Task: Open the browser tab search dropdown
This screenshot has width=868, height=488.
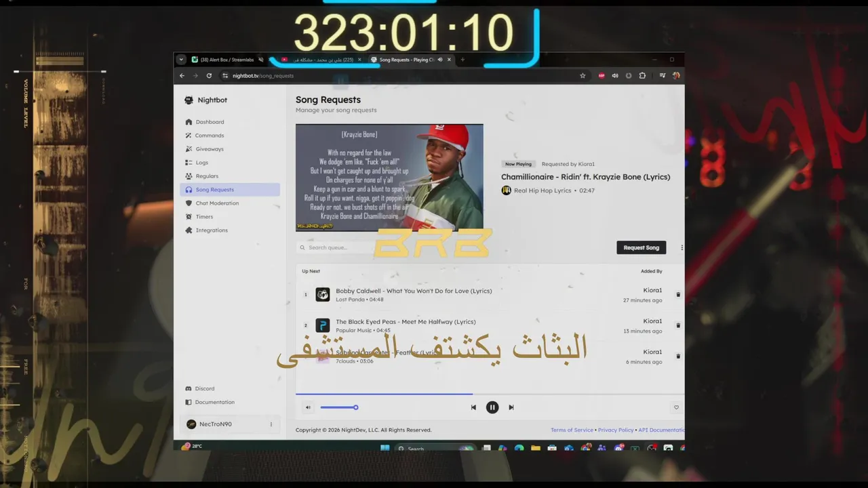Action: pyautogui.click(x=181, y=60)
